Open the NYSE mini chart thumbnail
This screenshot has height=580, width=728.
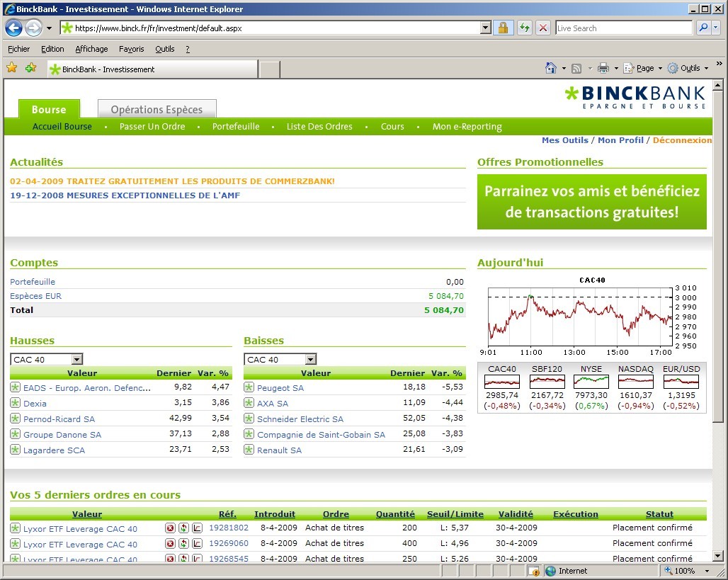point(591,382)
